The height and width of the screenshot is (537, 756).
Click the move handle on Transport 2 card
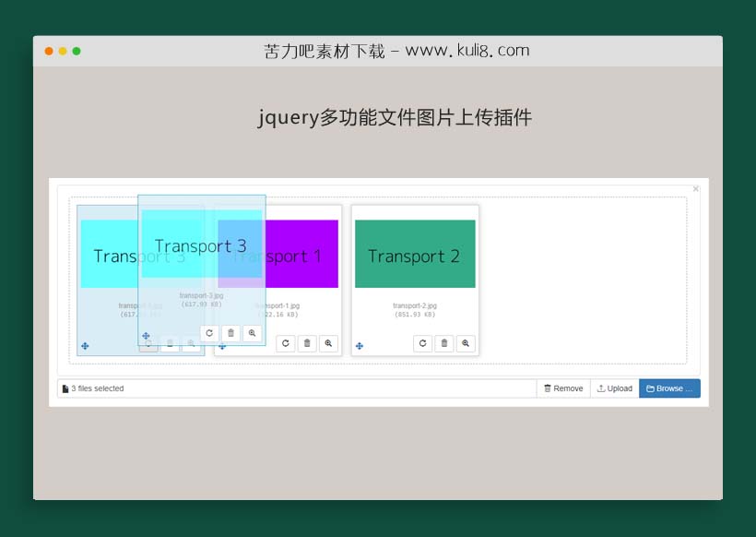point(360,346)
